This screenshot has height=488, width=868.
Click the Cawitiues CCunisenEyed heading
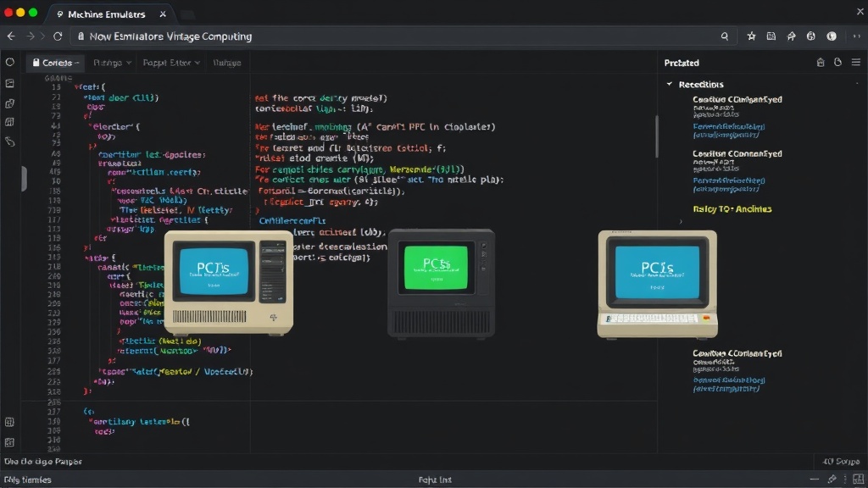(737, 353)
